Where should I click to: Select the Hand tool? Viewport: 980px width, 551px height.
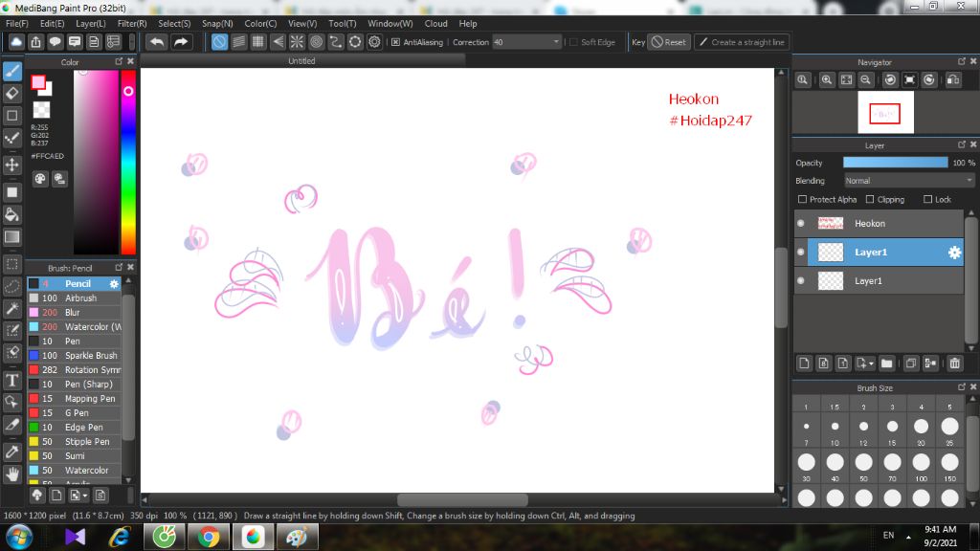pyautogui.click(x=11, y=474)
